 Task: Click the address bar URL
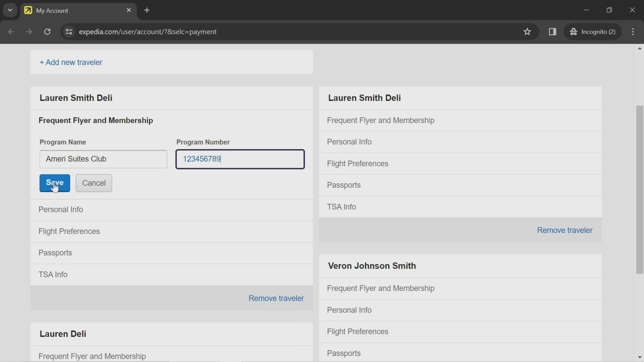(x=148, y=32)
